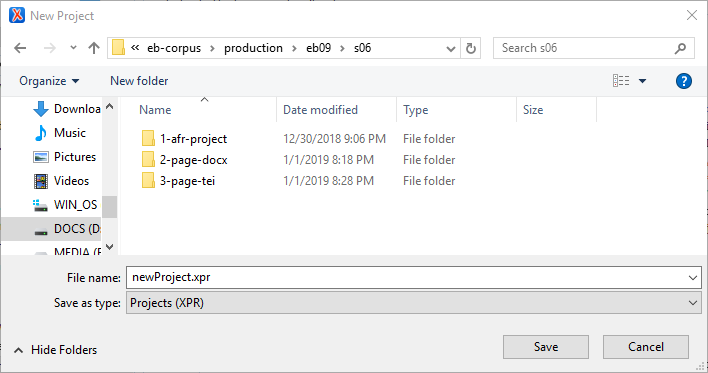Go back with the left arrow icon
708x373 pixels.
coord(20,48)
